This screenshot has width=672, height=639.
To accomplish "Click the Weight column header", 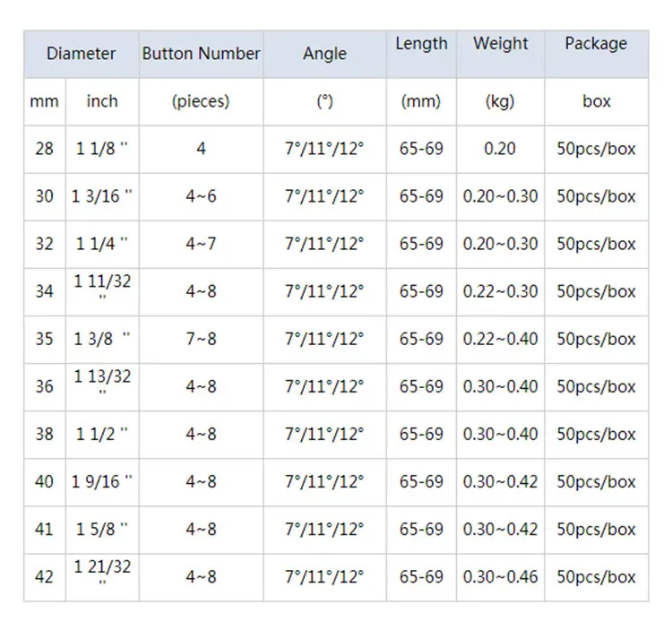I will click(x=501, y=43).
